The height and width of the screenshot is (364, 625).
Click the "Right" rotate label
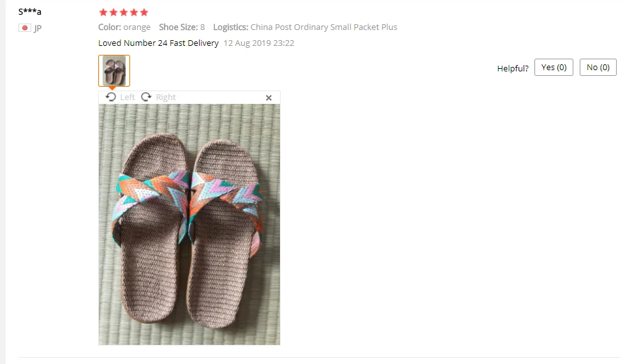(x=166, y=97)
